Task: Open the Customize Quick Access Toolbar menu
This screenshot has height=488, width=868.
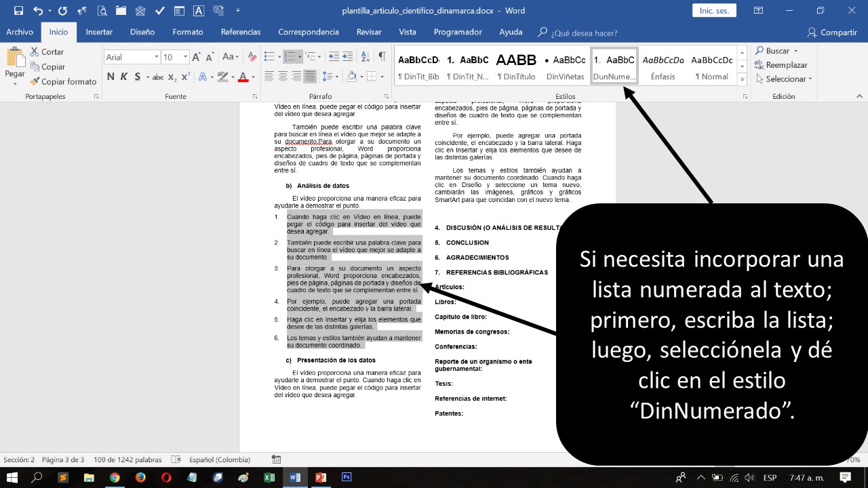Action: pyautogui.click(x=237, y=11)
